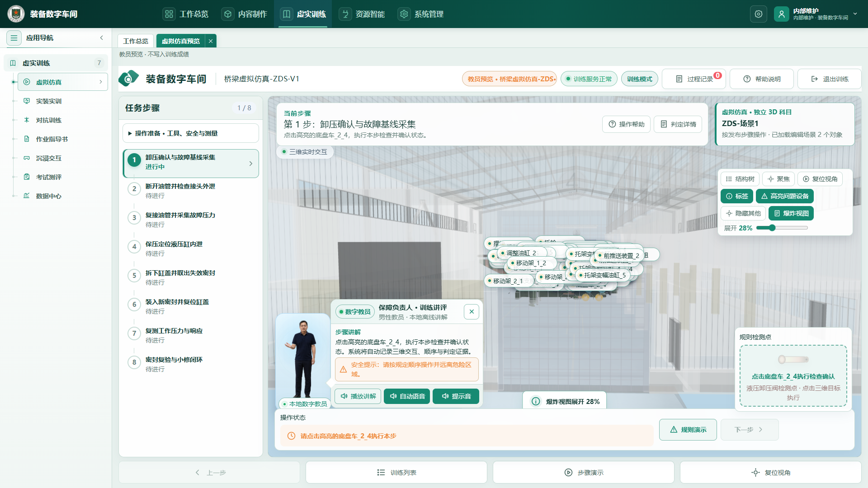Open the 结构树 structure tree
This screenshot has width=868, height=488.
[x=740, y=179]
